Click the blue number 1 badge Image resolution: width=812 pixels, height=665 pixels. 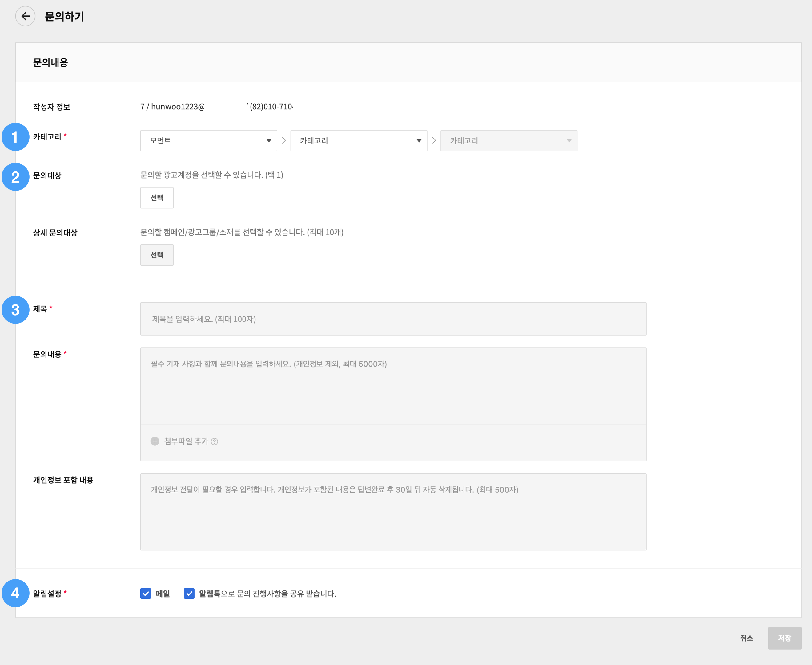[15, 137]
